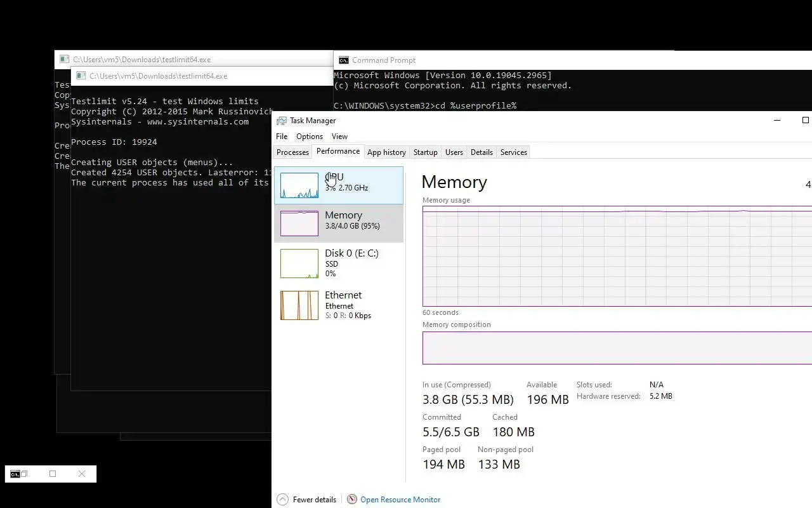
Task: Click the 'Memory' heading in the performance pane
Action: coord(454,182)
